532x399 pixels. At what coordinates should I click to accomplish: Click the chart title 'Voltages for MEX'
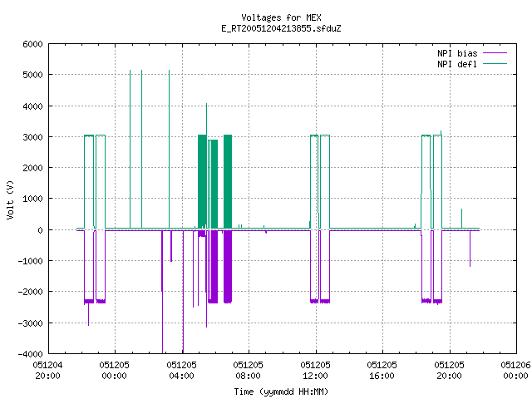(x=281, y=17)
